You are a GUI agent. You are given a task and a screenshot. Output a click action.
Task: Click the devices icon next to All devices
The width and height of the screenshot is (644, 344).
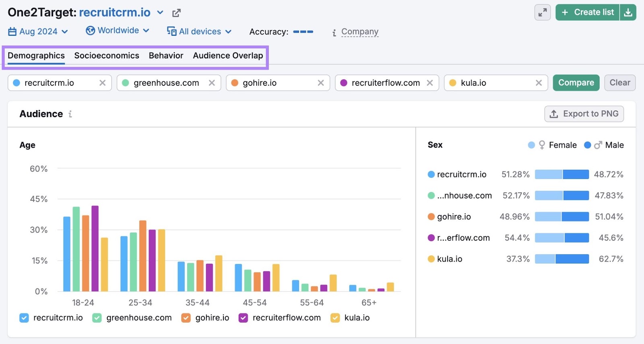[172, 31]
